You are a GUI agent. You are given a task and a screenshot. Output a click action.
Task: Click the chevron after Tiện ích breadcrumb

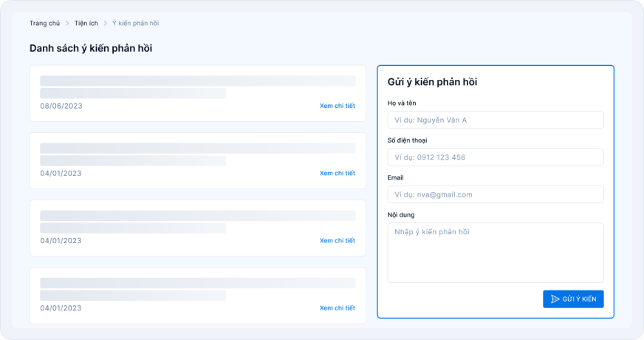(105, 24)
